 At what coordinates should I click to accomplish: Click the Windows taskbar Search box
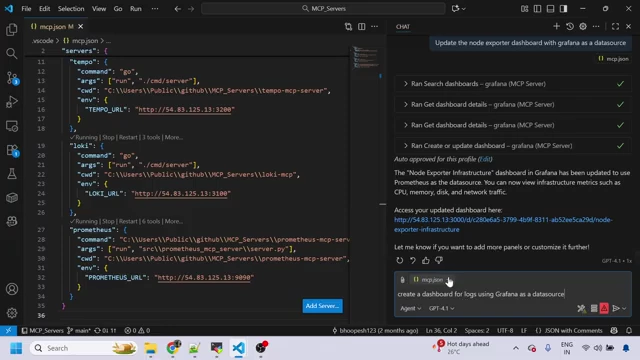(84, 348)
